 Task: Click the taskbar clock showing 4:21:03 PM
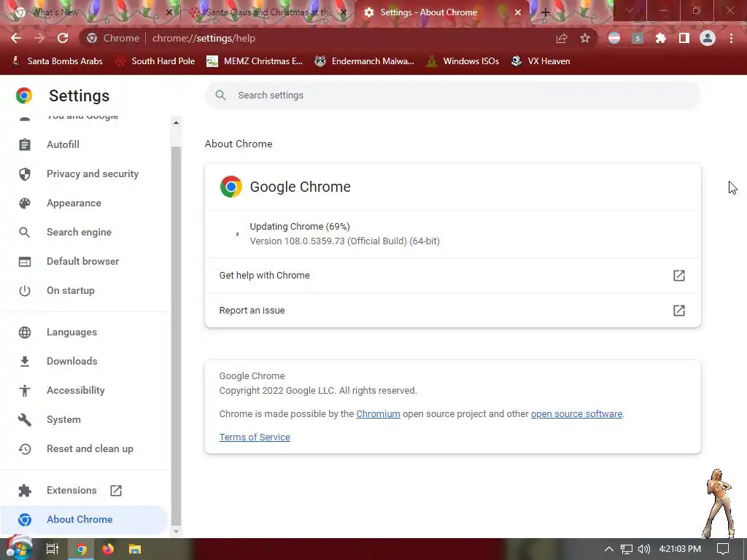tap(680, 549)
